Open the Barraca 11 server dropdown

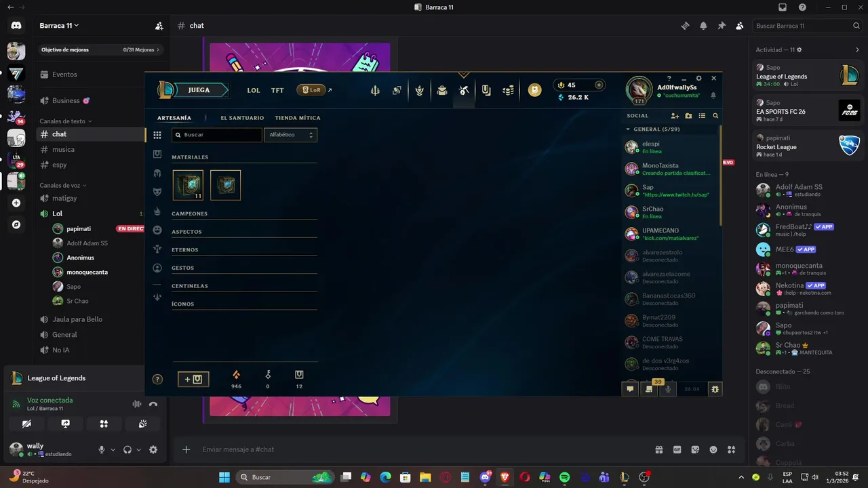pos(60,26)
